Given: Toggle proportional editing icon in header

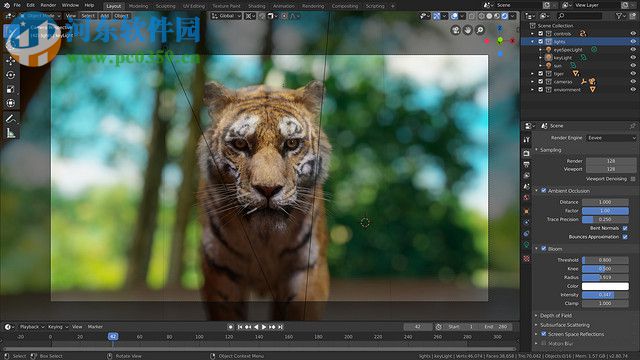Looking at the screenshot, I should (284, 16).
